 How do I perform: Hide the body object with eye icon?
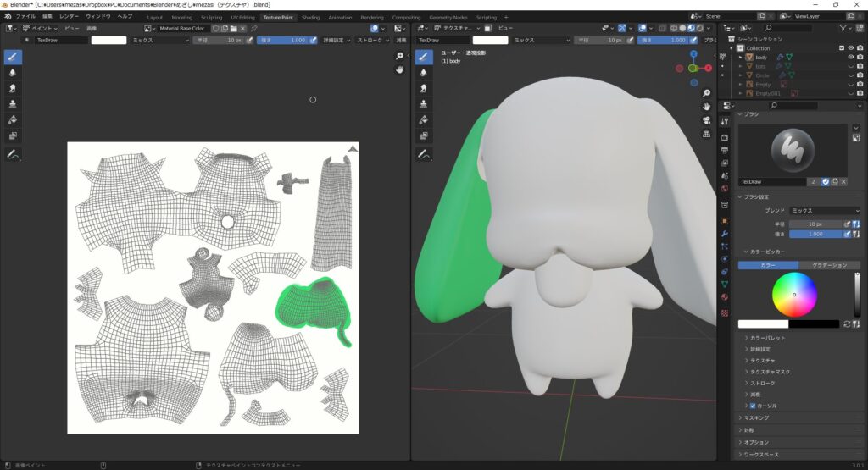coord(850,57)
